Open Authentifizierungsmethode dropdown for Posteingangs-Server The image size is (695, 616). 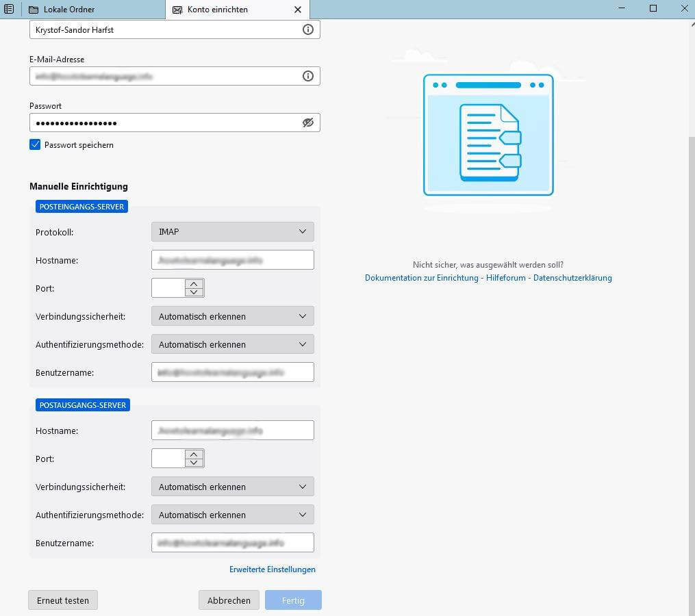[x=232, y=344]
